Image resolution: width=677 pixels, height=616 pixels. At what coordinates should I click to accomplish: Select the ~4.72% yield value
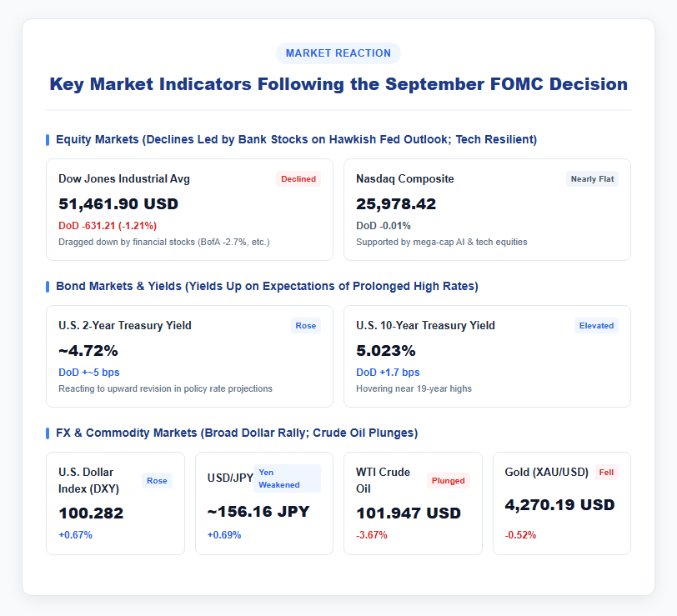[x=88, y=351]
